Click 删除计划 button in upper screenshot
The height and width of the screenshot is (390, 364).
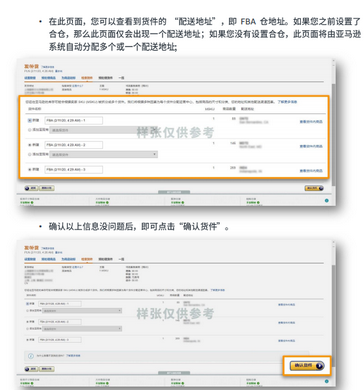click(47, 188)
